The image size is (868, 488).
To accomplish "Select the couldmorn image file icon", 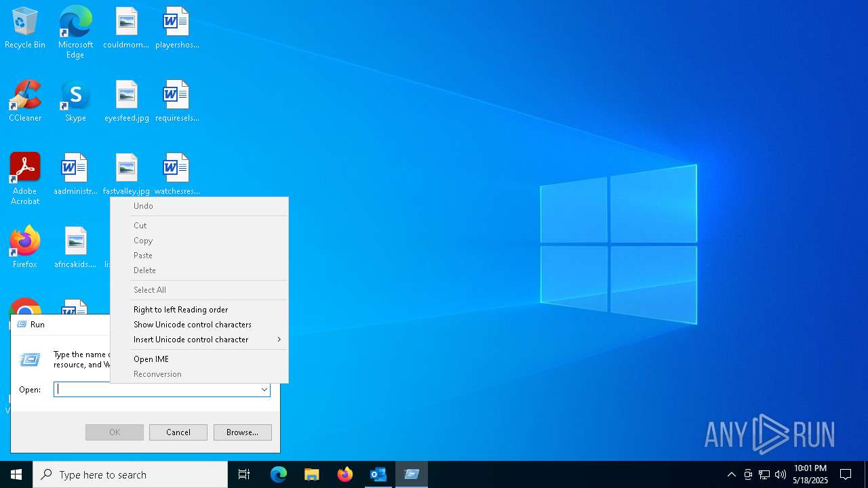I will tap(126, 28).
